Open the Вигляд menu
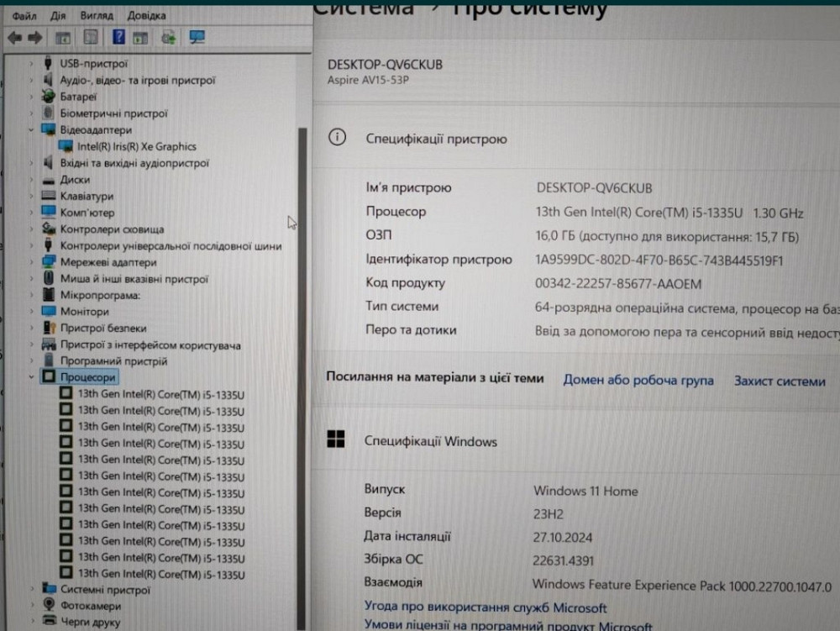Screen dimensions: 840x631 (x=97, y=16)
